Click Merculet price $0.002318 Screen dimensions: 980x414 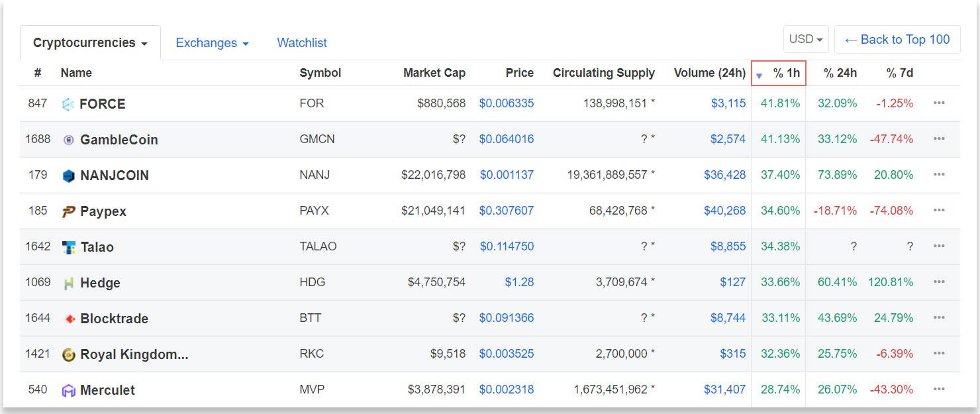pyautogui.click(x=507, y=389)
